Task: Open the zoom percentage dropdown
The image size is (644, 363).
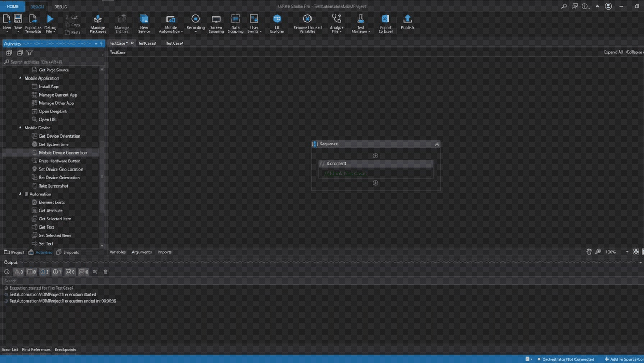Action: point(627,252)
